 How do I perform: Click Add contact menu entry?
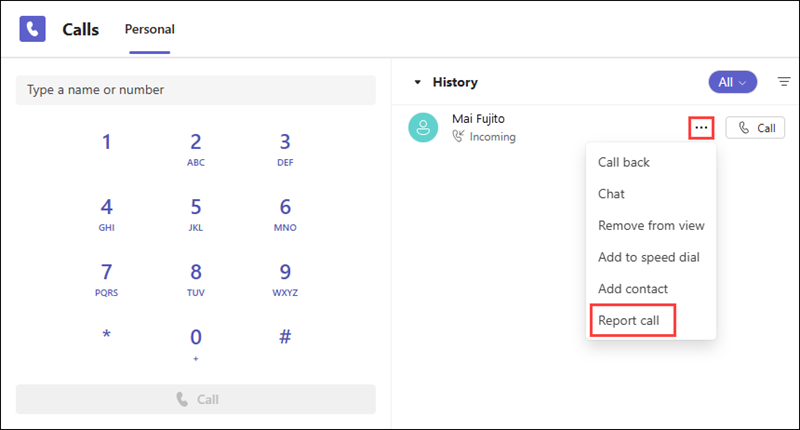click(633, 289)
